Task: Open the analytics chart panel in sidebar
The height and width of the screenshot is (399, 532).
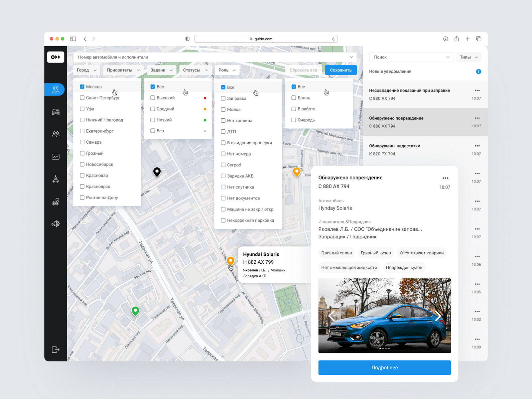Action: (56, 156)
